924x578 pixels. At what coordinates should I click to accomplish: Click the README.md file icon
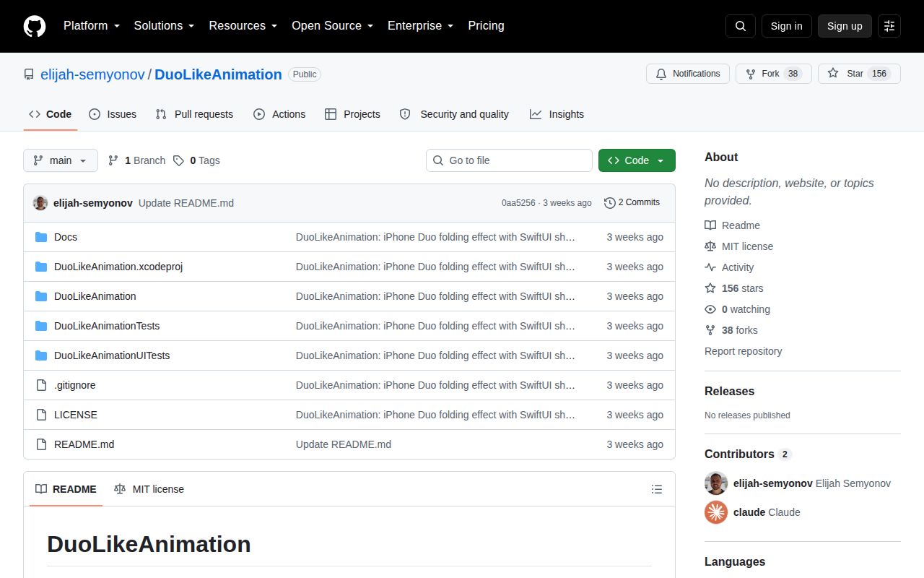tap(41, 444)
